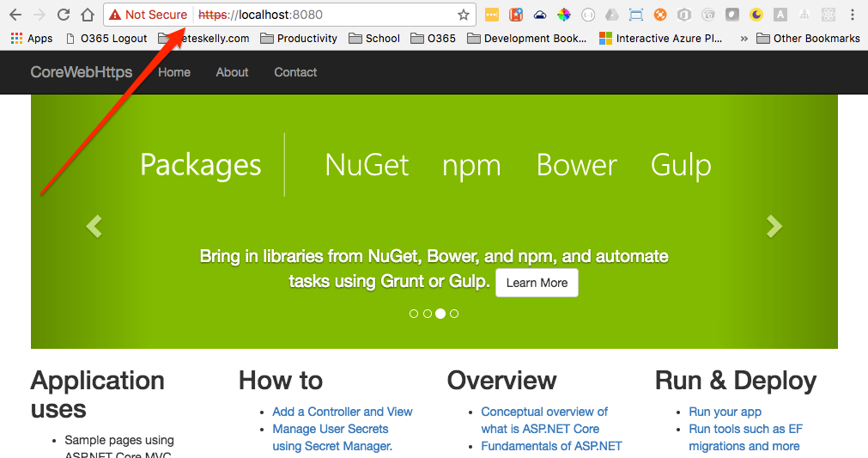The width and height of the screenshot is (868, 458).
Task: Open the gray shield extension icon
Action: [732, 15]
